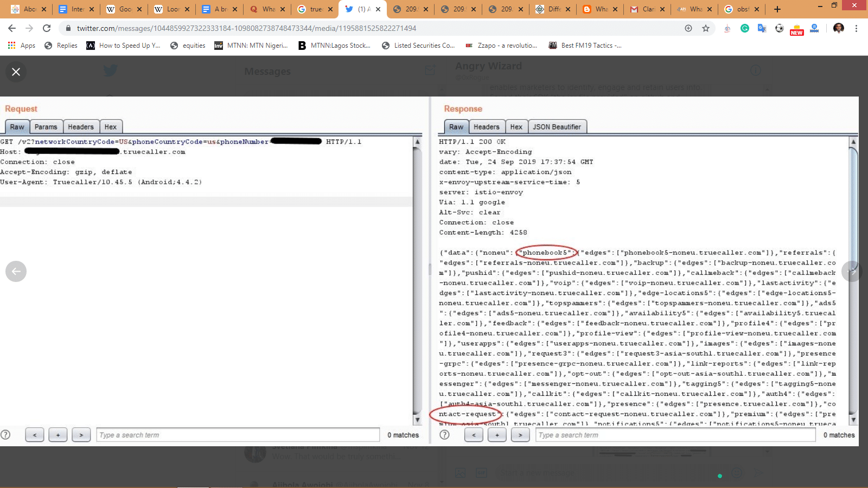Image resolution: width=868 pixels, height=488 pixels.
Task: Click Response panel '+' search options button
Action: (x=497, y=435)
